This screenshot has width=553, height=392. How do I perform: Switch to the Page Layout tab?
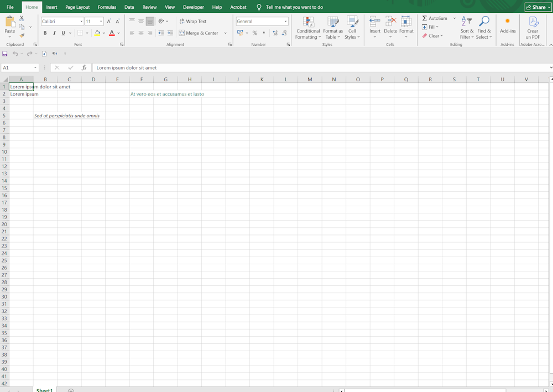tap(77, 7)
